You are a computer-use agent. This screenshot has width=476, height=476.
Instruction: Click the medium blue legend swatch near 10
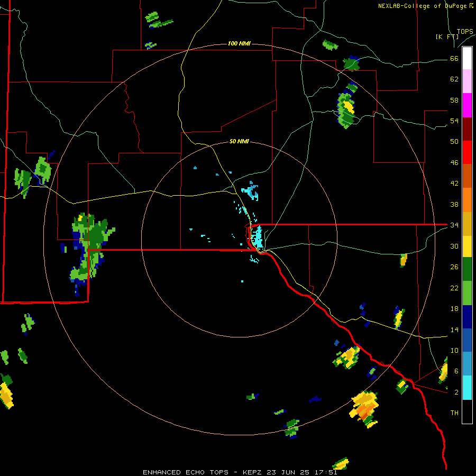pyautogui.click(x=467, y=340)
